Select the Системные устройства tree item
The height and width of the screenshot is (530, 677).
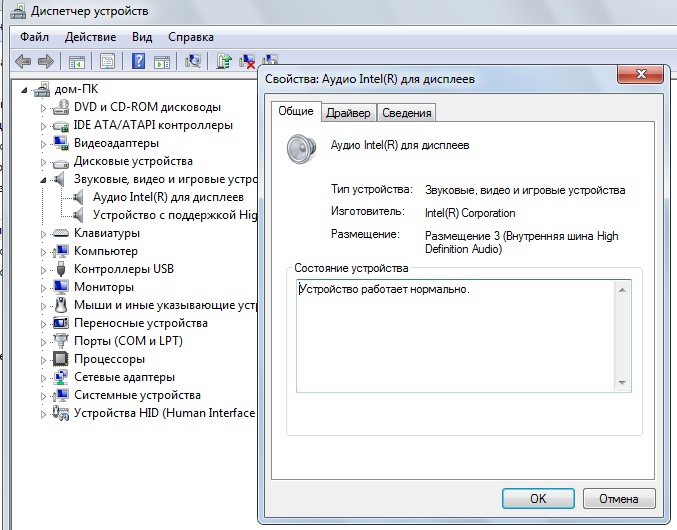pyautogui.click(x=137, y=395)
